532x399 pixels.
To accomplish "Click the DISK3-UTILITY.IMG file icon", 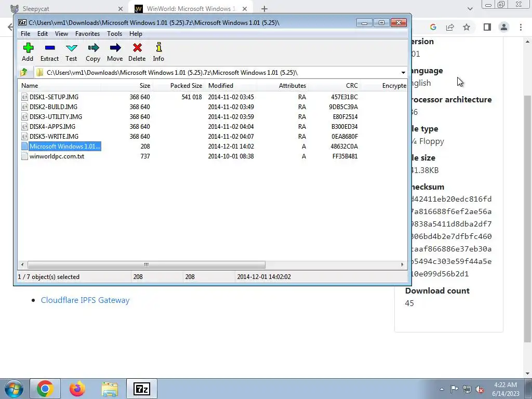I will click(x=24, y=116).
